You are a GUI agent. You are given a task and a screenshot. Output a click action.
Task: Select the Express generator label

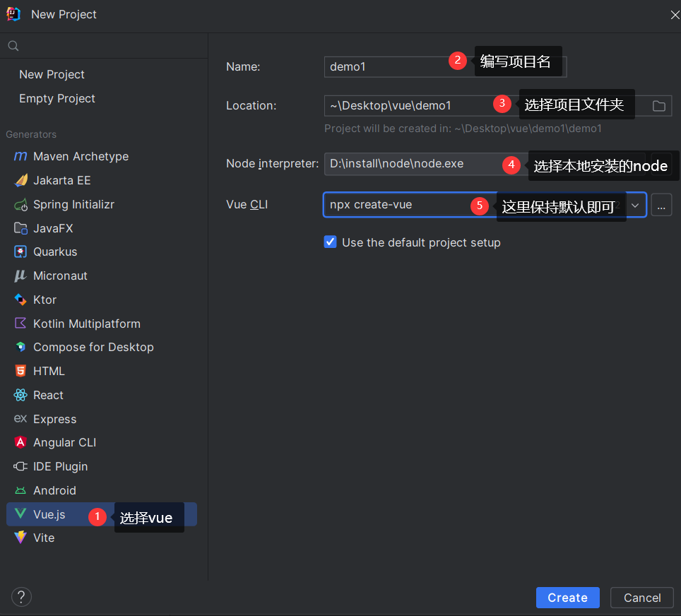tap(54, 419)
